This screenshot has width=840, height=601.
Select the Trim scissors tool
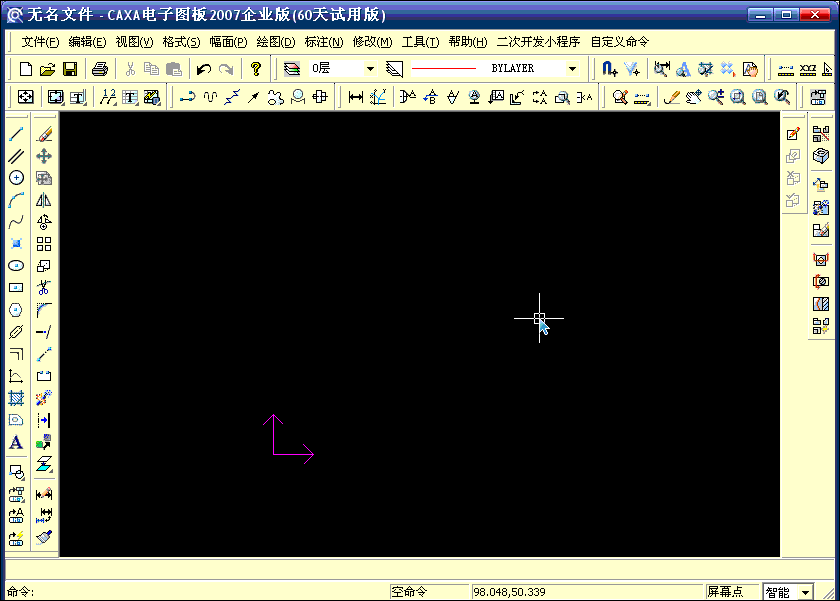[44, 288]
